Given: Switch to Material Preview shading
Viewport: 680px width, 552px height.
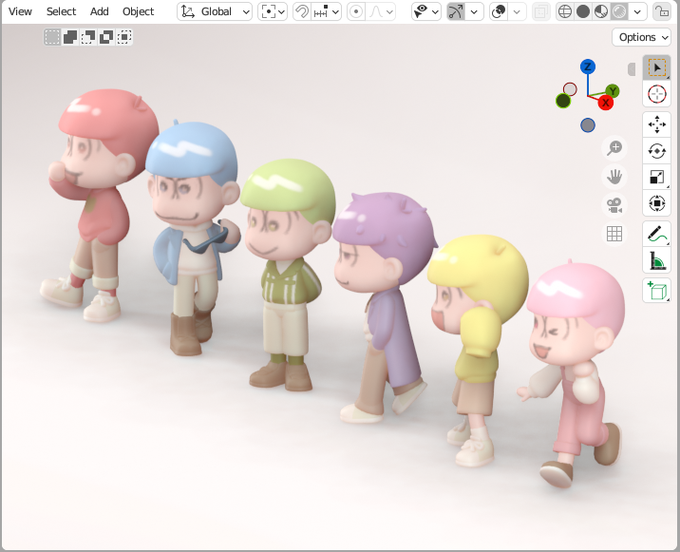Looking at the screenshot, I should click(x=601, y=12).
